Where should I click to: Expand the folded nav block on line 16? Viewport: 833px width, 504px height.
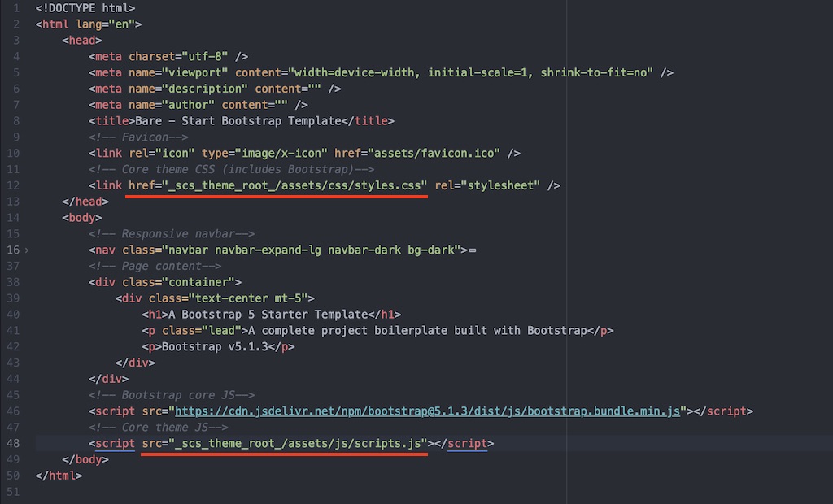[x=27, y=250]
